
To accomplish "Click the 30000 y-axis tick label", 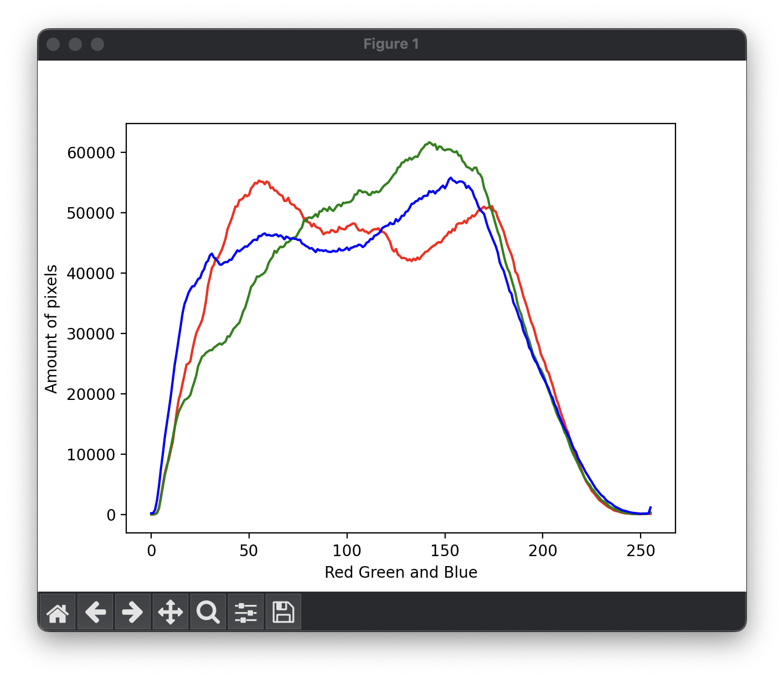I will (91, 334).
